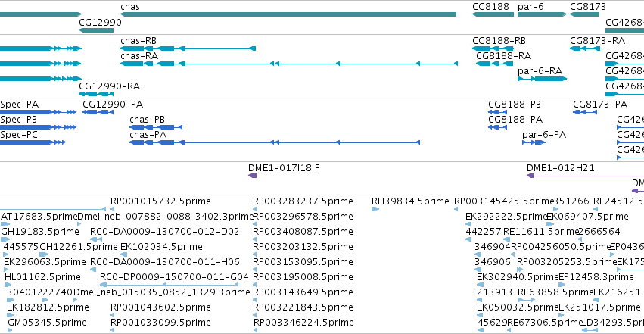
Task: Open the RP003283237.5prime label
Action: click(x=303, y=201)
